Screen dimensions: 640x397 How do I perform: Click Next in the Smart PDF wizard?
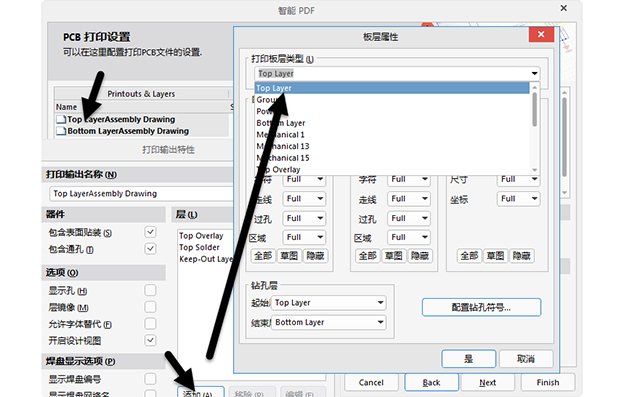click(x=487, y=383)
